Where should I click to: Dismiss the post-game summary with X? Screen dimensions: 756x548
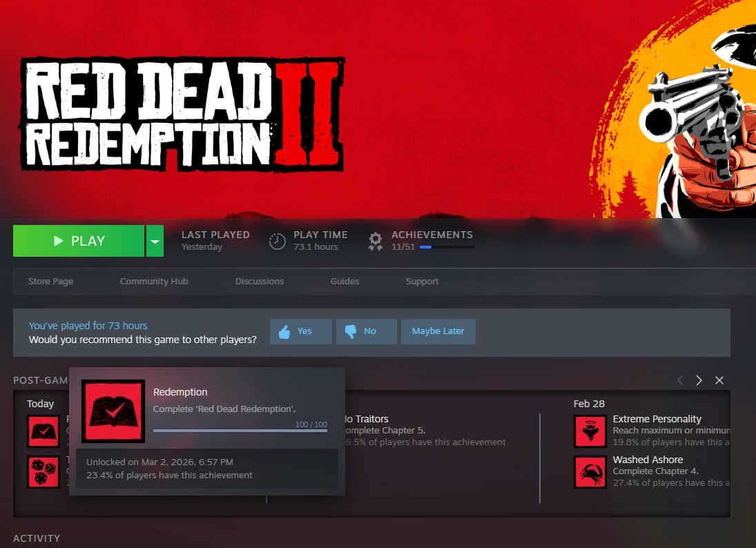[719, 380]
